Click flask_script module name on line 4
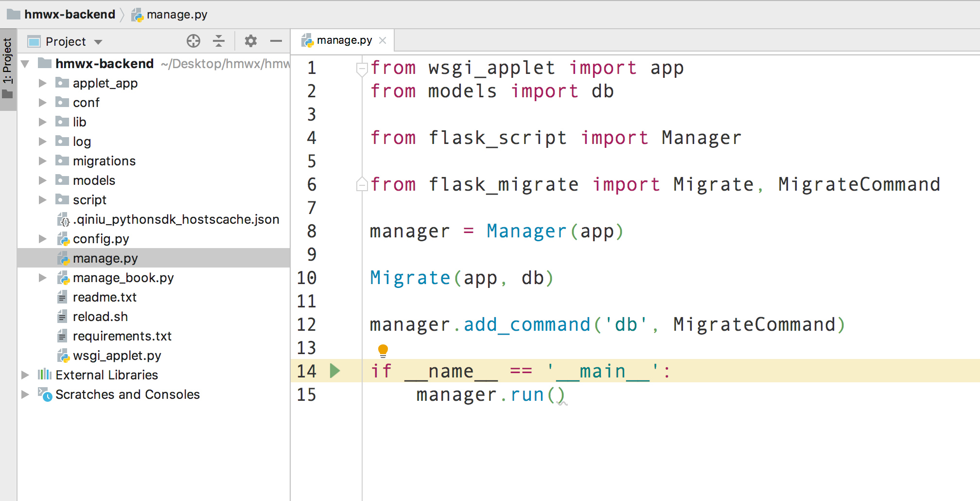This screenshot has height=501, width=980. tap(497, 138)
